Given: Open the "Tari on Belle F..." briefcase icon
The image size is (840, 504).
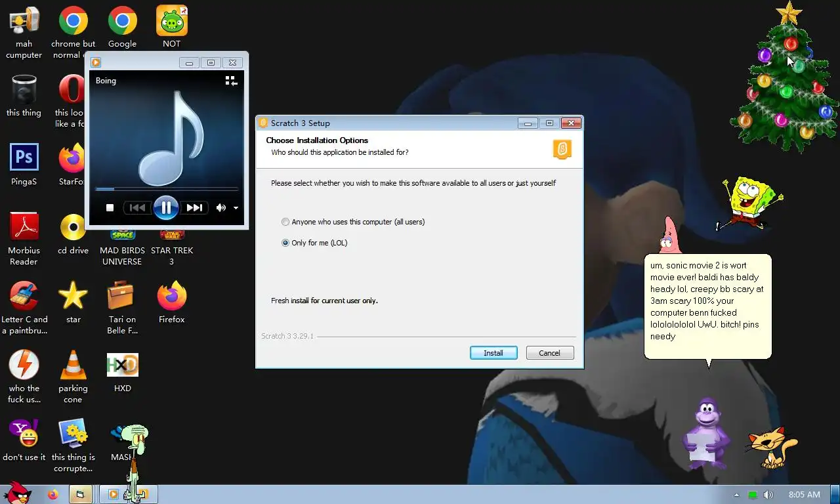Looking at the screenshot, I should 122,308.
